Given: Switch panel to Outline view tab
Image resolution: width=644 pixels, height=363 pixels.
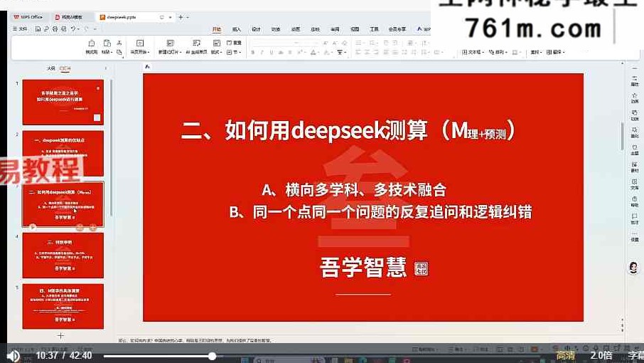Looking at the screenshot, I should pyautogui.click(x=51, y=68).
